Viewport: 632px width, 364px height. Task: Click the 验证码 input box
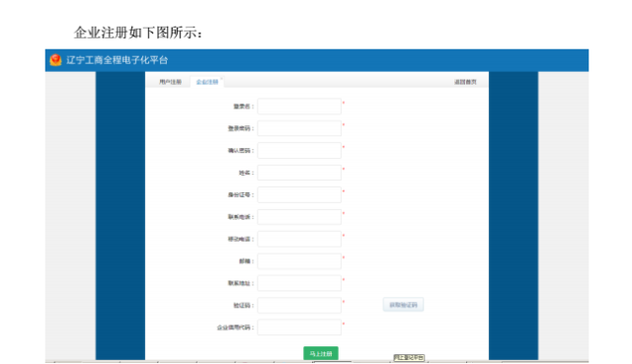299,306
